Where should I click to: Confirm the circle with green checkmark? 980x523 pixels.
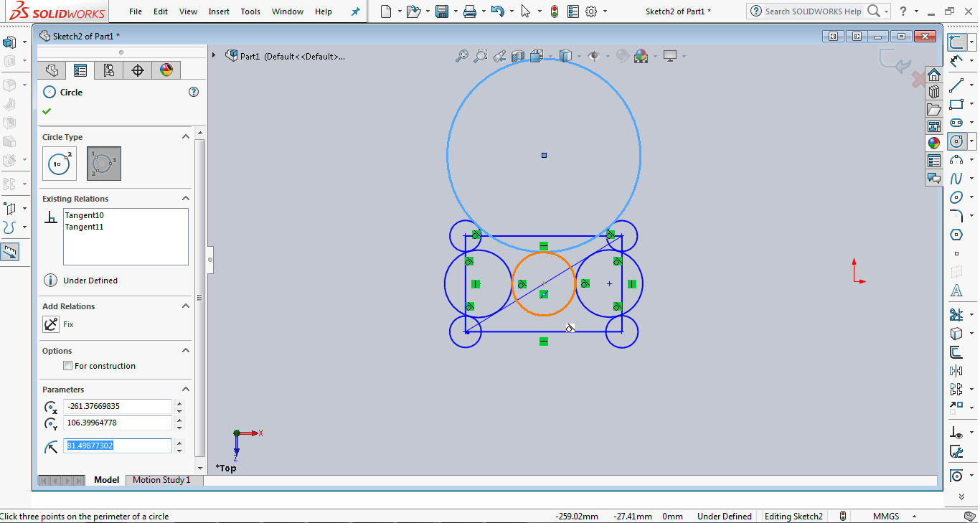pyautogui.click(x=47, y=111)
